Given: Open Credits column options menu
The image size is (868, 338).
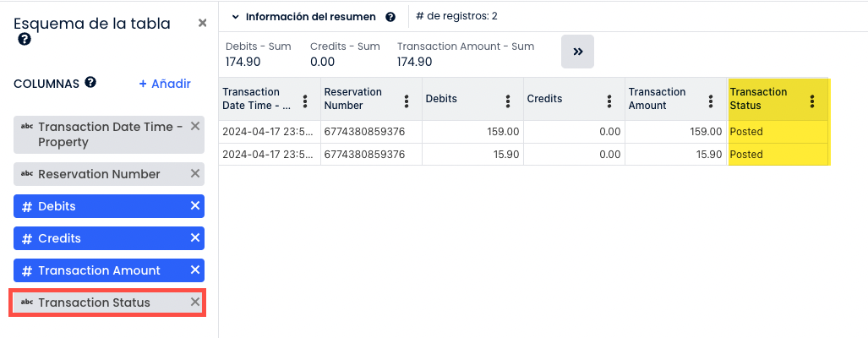Looking at the screenshot, I should pos(609,101).
